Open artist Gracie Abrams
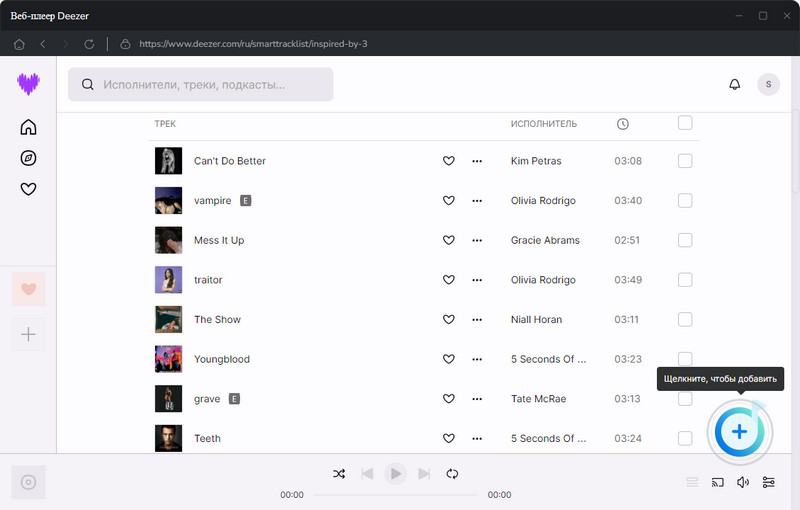 (x=545, y=240)
